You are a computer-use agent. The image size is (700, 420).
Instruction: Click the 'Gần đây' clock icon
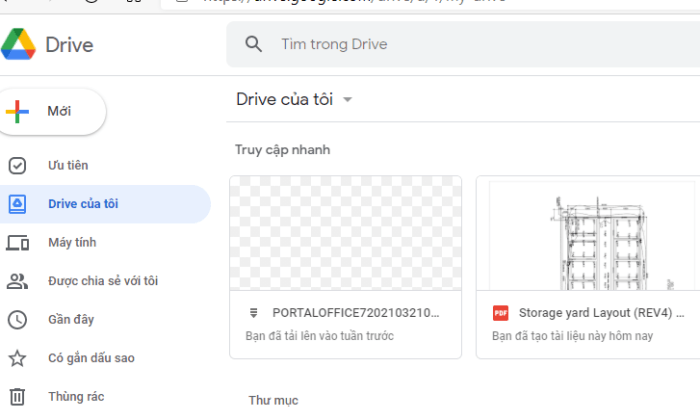pos(17,320)
